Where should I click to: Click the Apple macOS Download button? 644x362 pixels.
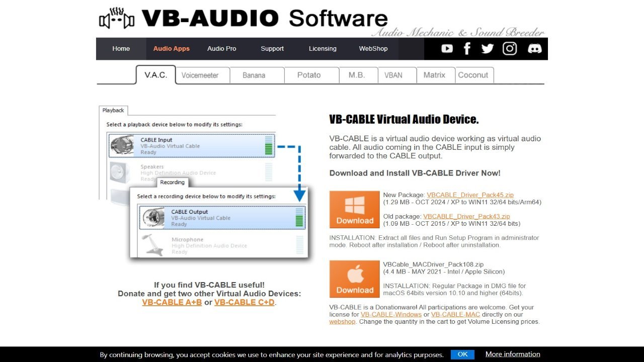coord(355,279)
